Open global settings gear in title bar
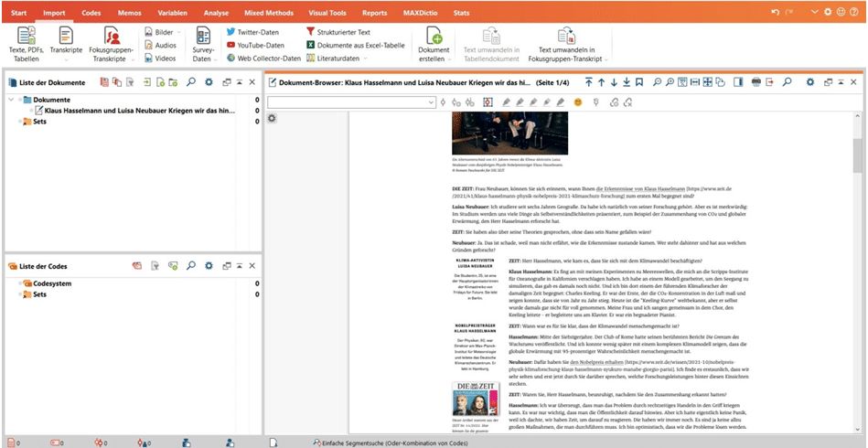The image size is (868, 448). (x=828, y=12)
